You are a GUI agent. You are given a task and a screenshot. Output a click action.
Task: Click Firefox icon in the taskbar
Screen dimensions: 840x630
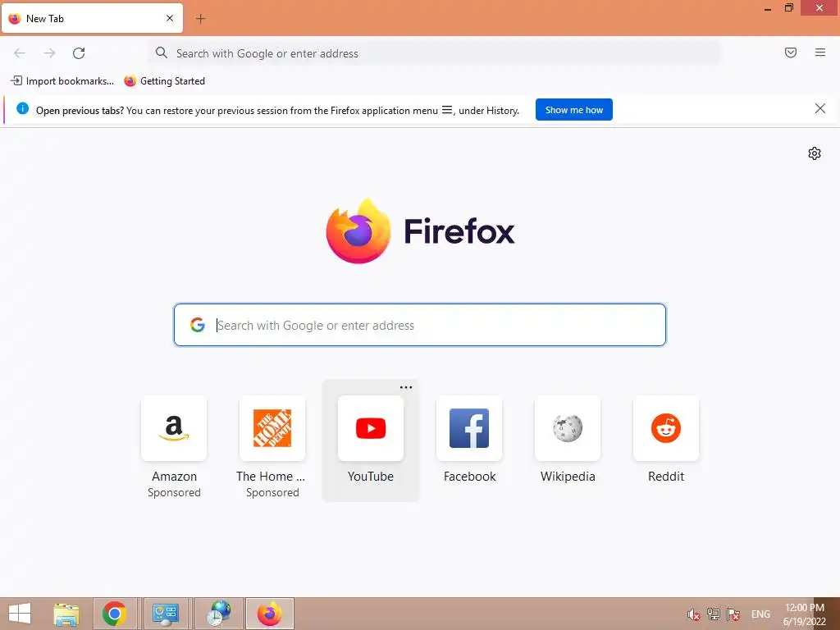[269, 614]
